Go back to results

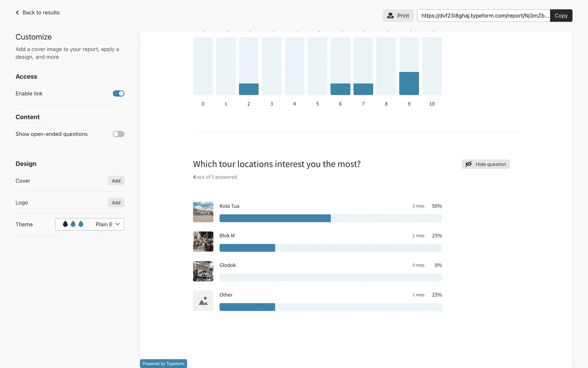[41, 13]
